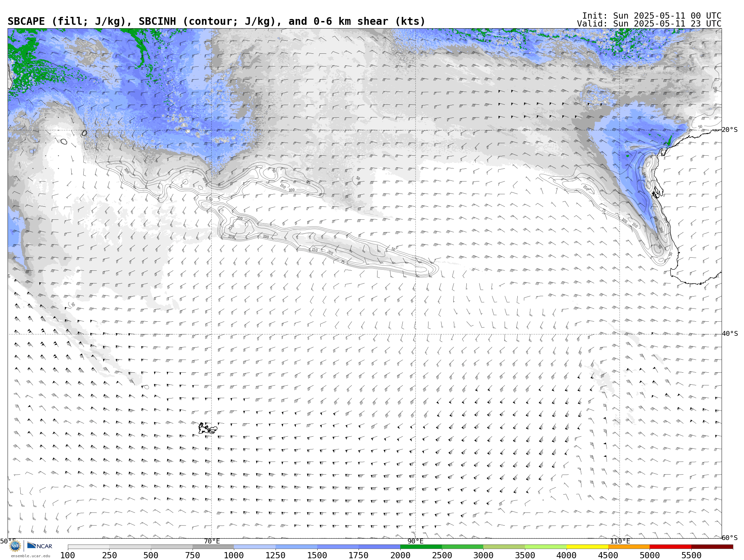Click the colorbar label 500

(151, 555)
